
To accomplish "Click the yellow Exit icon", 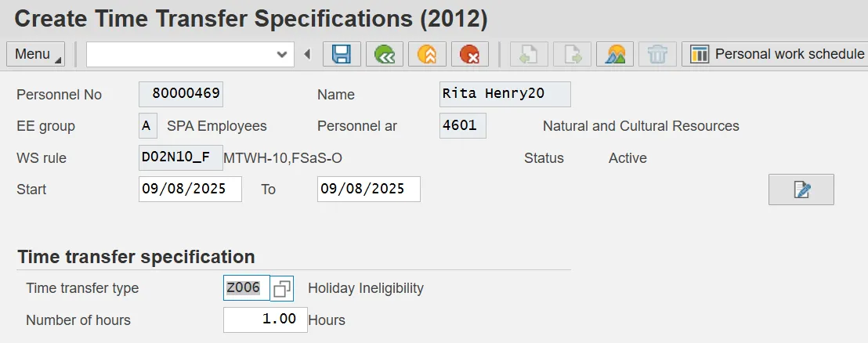I will pos(426,54).
